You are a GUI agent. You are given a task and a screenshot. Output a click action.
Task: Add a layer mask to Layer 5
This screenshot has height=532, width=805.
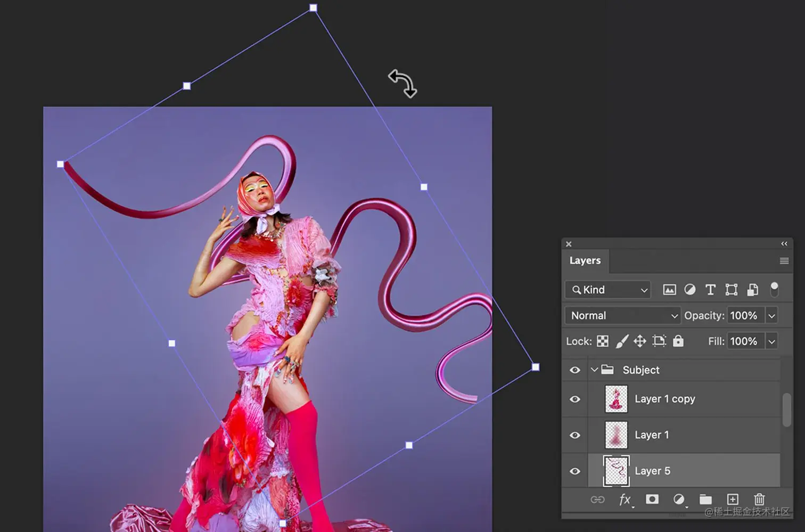click(x=652, y=500)
